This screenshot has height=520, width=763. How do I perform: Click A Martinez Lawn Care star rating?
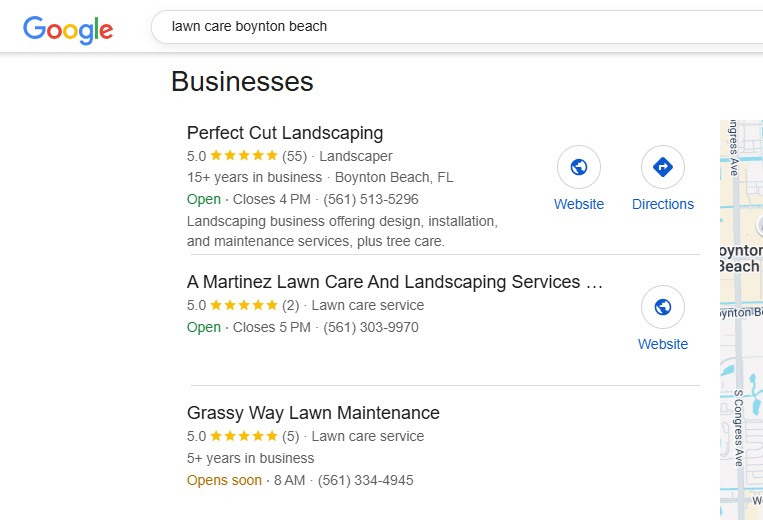pyautogui.click(x=244, y=305)
